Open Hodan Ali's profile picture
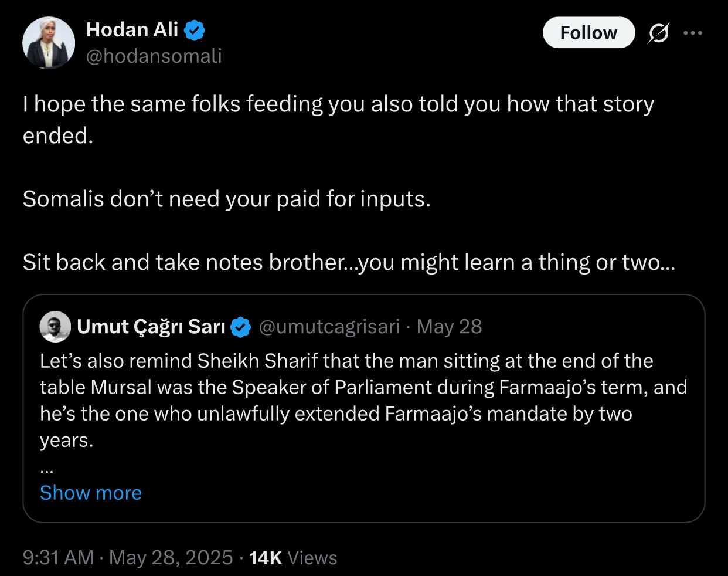The width and height of the screenshot is (728, 576). tap(49, 43)
